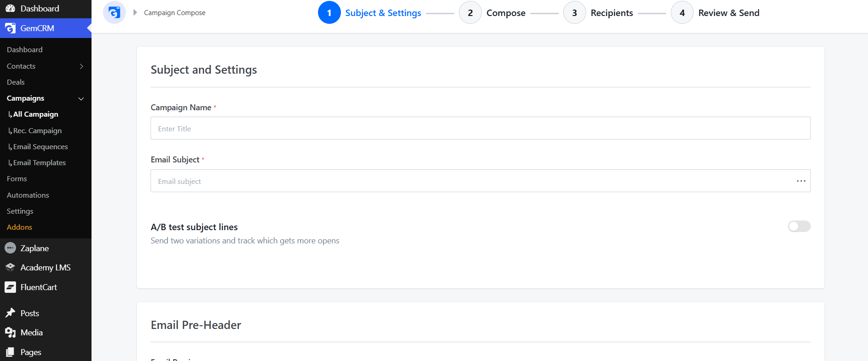Screen dimensions: 868x361
Task: Click the A/B test subject lines label
Action: point(194,227)
